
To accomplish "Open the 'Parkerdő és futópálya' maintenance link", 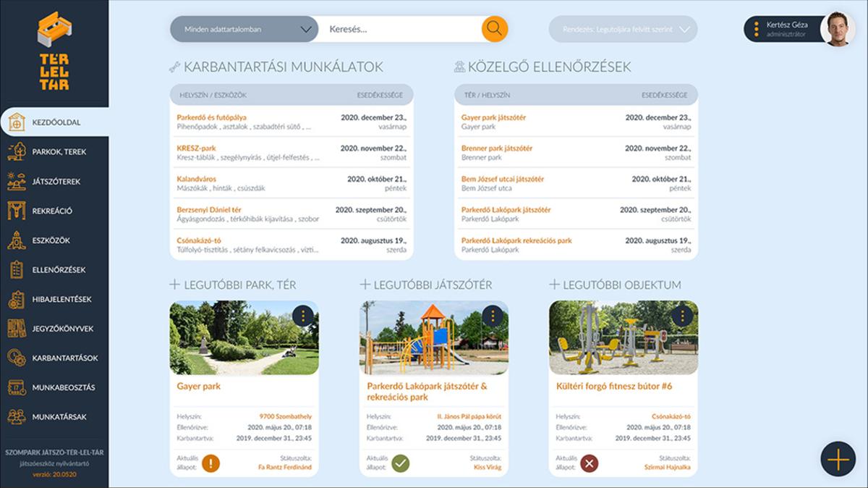I will tap(211, 117).
